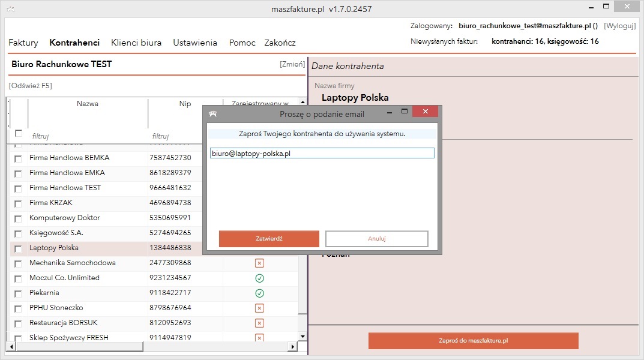Viewport: 644px width, 360px height.
Task: Sort by the Nazwa column header
Action: [x=88, y=103]
